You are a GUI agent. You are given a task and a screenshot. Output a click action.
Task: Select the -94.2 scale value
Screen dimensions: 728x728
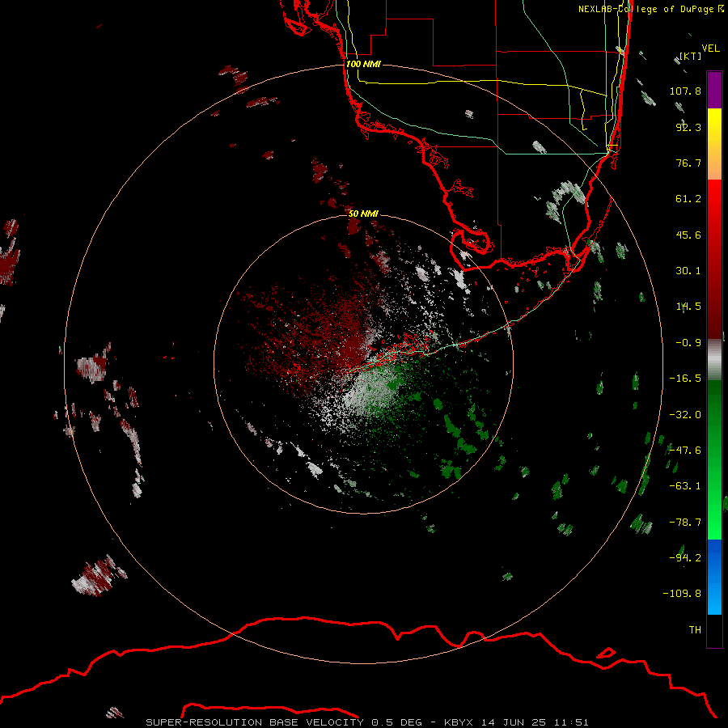[685, 558]
